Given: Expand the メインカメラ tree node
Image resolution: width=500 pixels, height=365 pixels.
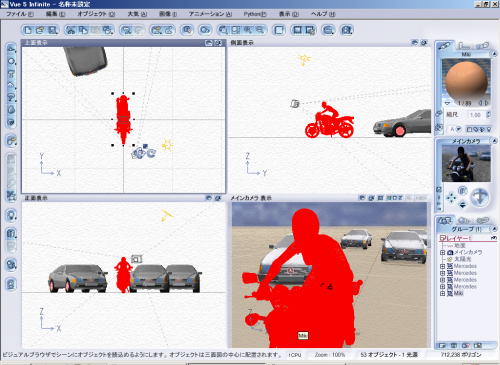Looking at the screenshot, I should 443,252.
